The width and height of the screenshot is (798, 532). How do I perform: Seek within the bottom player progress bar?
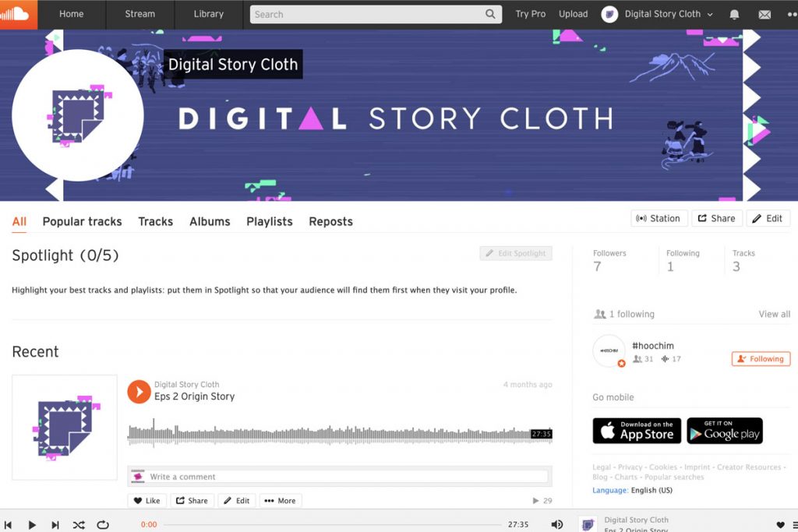tap(332, 524)
